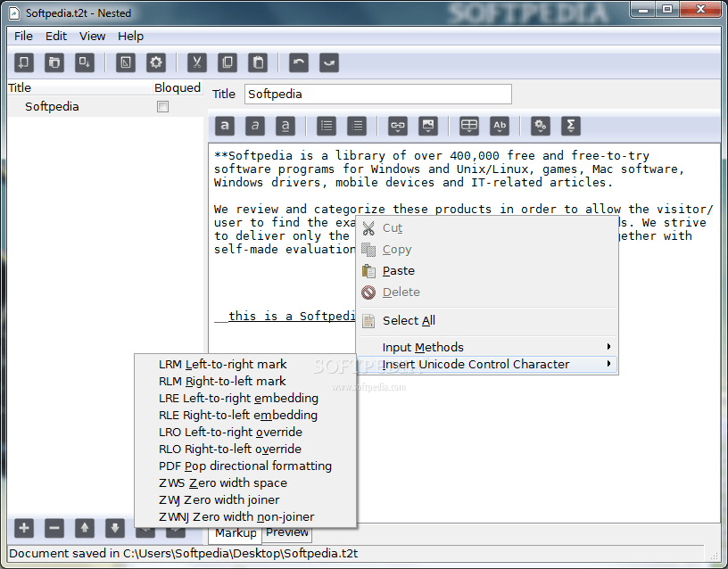Open the editor gears macro dropdown

coord(541,126)
